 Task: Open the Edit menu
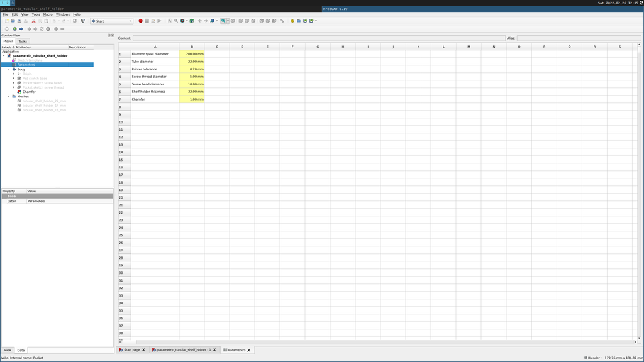tap(15, 14)
